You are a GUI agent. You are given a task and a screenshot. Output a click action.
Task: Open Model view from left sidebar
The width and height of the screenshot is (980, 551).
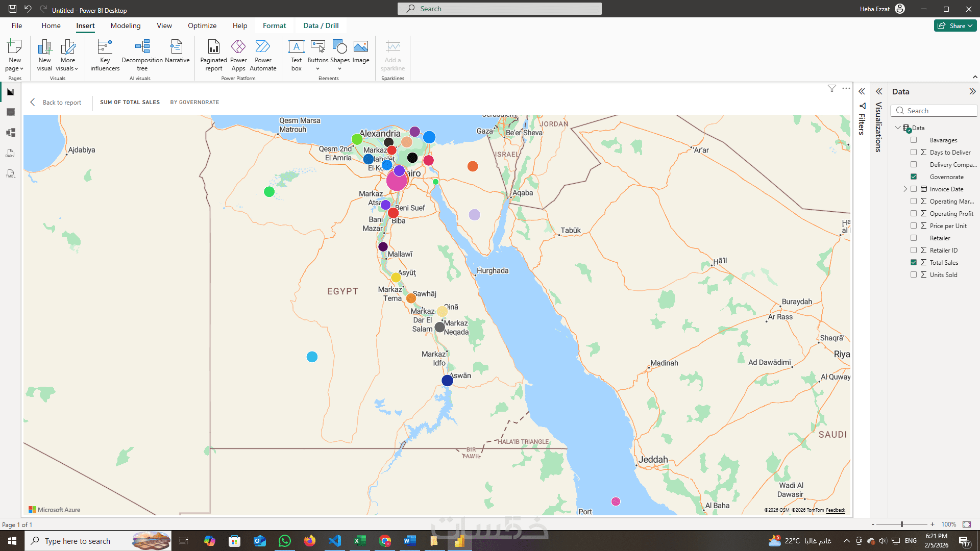coord(11,133)
